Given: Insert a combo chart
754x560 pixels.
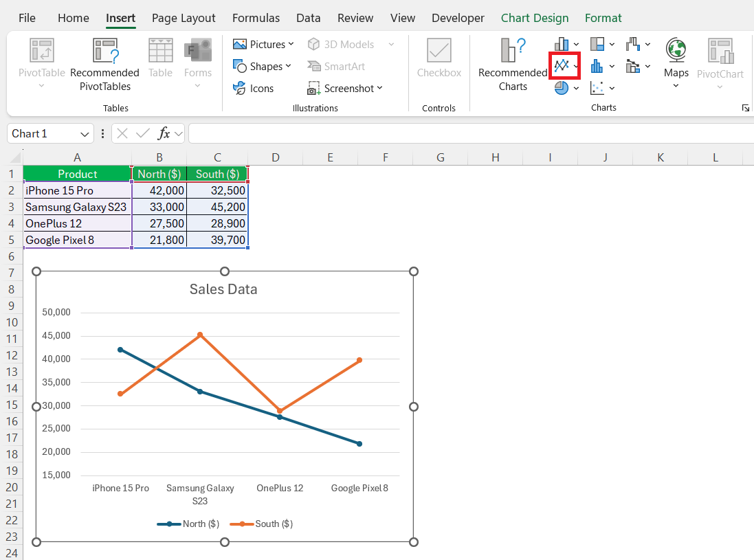Looking at the screenshot, I should pyautogui.click(x=633, y=66).
